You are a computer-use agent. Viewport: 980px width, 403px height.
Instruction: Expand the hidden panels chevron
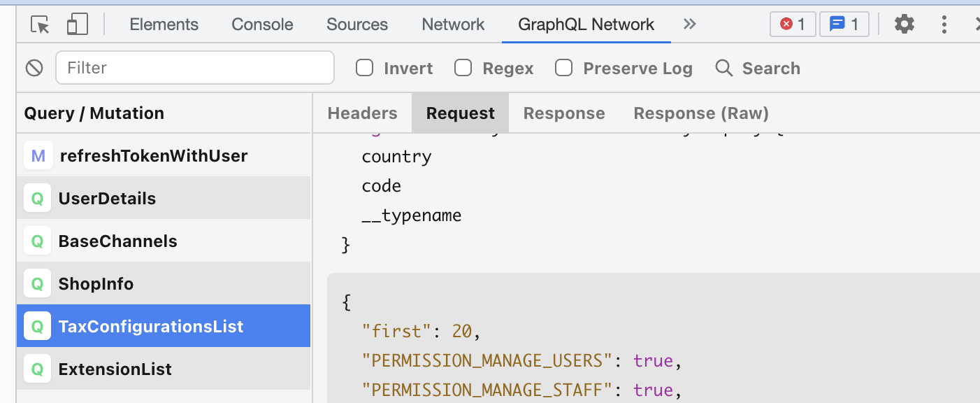[689, 23]
